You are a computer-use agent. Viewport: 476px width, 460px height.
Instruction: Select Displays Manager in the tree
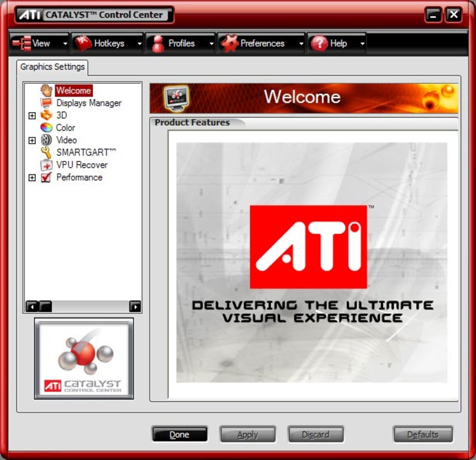coord(89,103)
